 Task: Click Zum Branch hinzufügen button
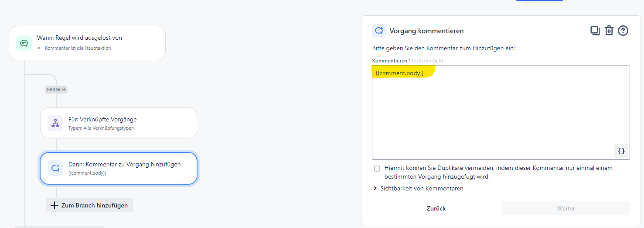pyautogui.click(x=89, y=205)
